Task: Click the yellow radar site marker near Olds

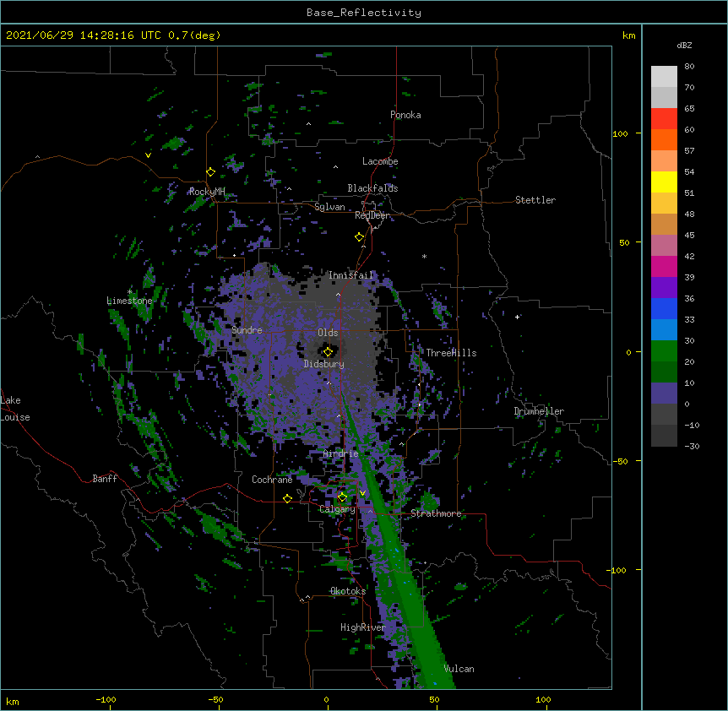Action: [328, 352]
